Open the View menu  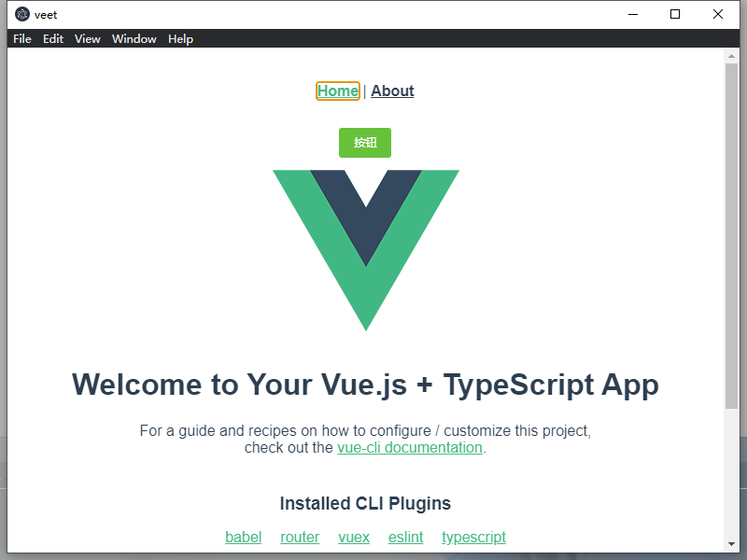click(87, 38)
